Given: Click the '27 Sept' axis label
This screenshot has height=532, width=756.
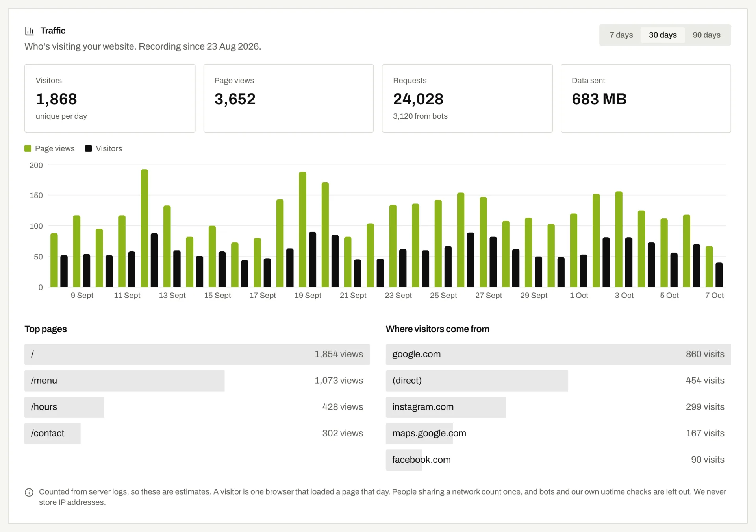Looking at the screenshot, I should [488, 295].
